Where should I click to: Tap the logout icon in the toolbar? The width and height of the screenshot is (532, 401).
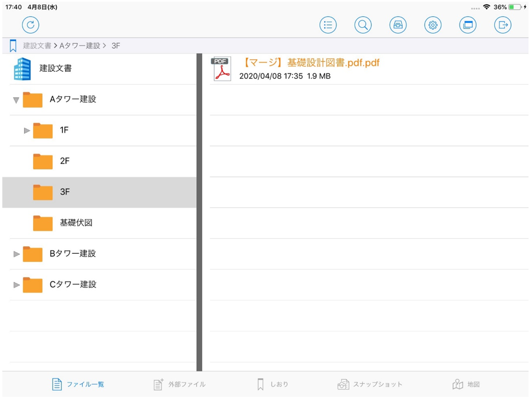pos(502,25)
